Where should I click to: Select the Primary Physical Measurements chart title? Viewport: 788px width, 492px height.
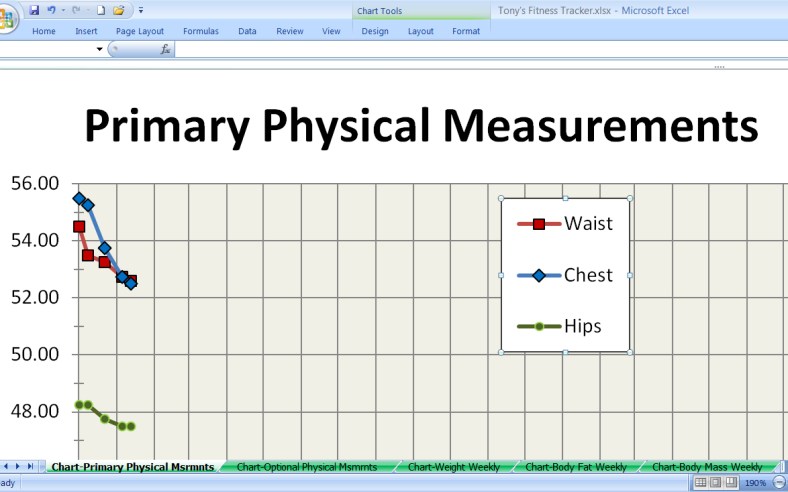[421, 125]
